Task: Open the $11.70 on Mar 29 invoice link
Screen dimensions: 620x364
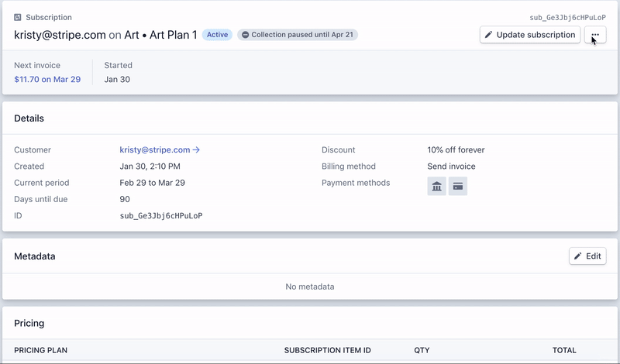Action: point(47,79)
